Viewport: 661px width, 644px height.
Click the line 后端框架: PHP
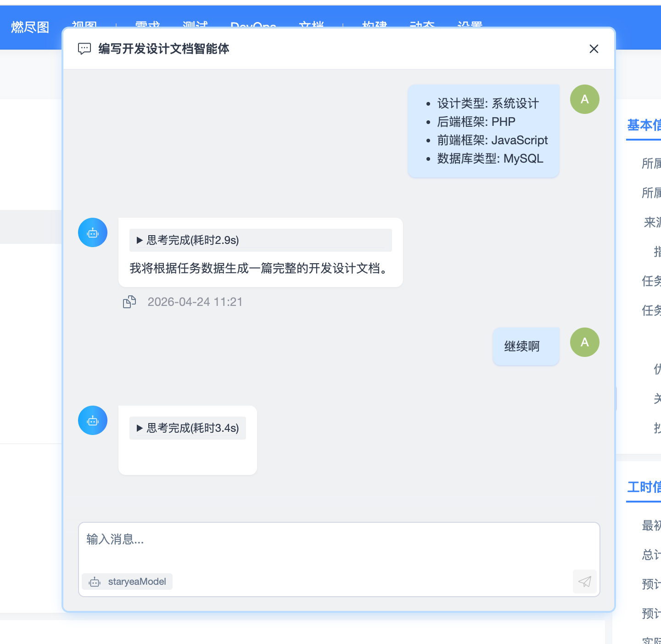476,122
